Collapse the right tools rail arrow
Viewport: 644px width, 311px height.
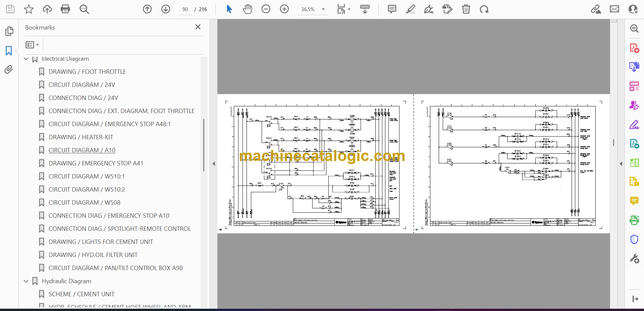tap(635, 299)
